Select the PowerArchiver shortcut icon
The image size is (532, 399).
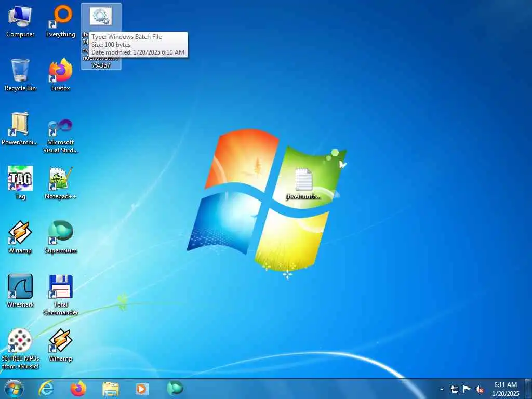20,129
